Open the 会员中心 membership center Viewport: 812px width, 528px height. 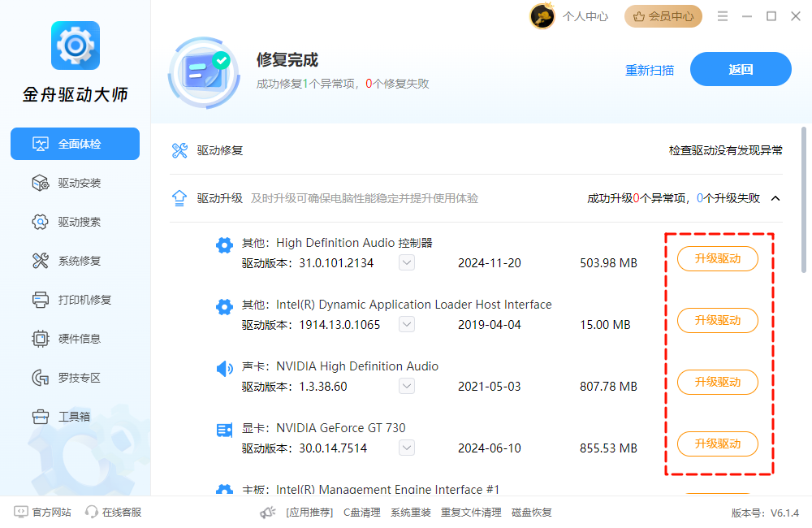tap(663, 15)
